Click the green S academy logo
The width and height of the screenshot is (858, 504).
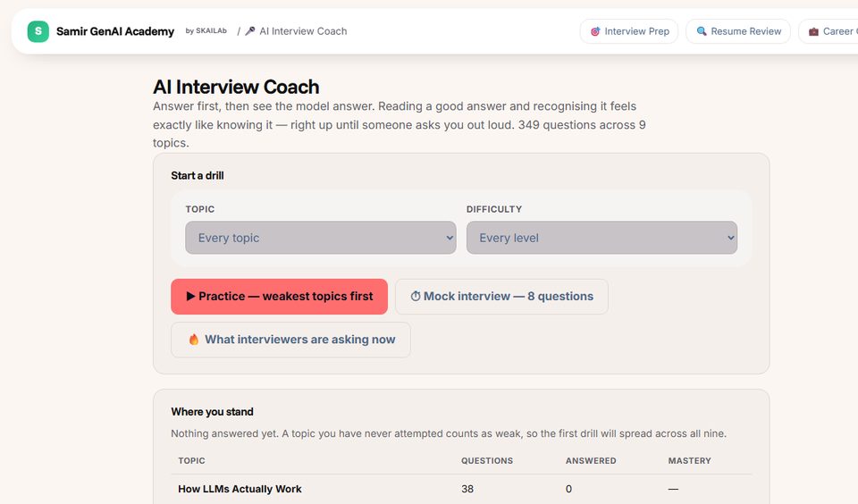pyautogui.click(x=38, y=31)
